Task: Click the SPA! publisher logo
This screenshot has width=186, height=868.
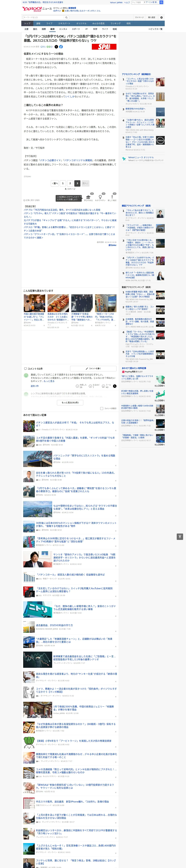Action: (104, 47)
